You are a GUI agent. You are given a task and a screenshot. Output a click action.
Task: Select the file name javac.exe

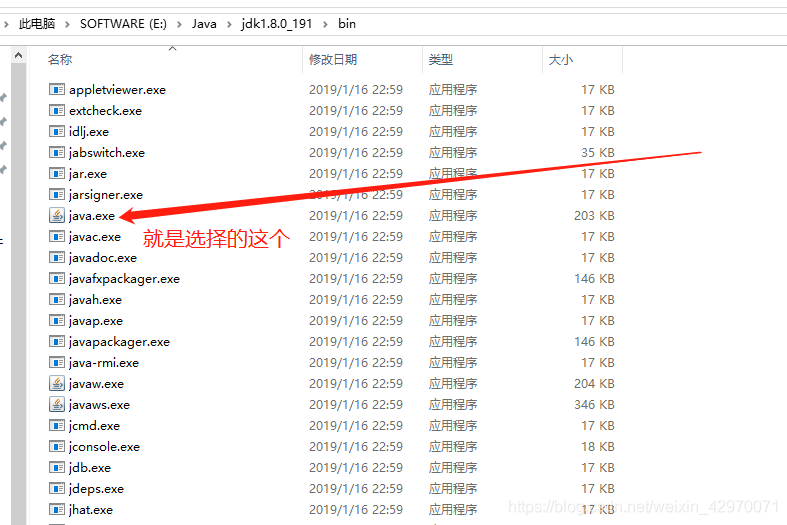pyautogui.click(x=95, y=237)
